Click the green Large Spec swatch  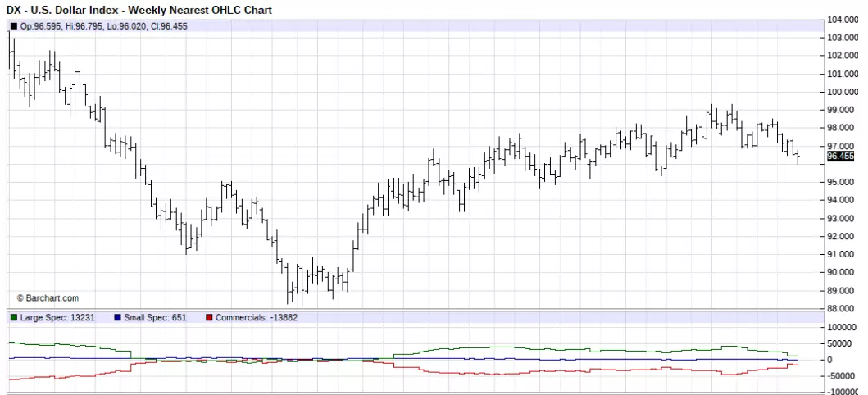[x=14, y=317]
